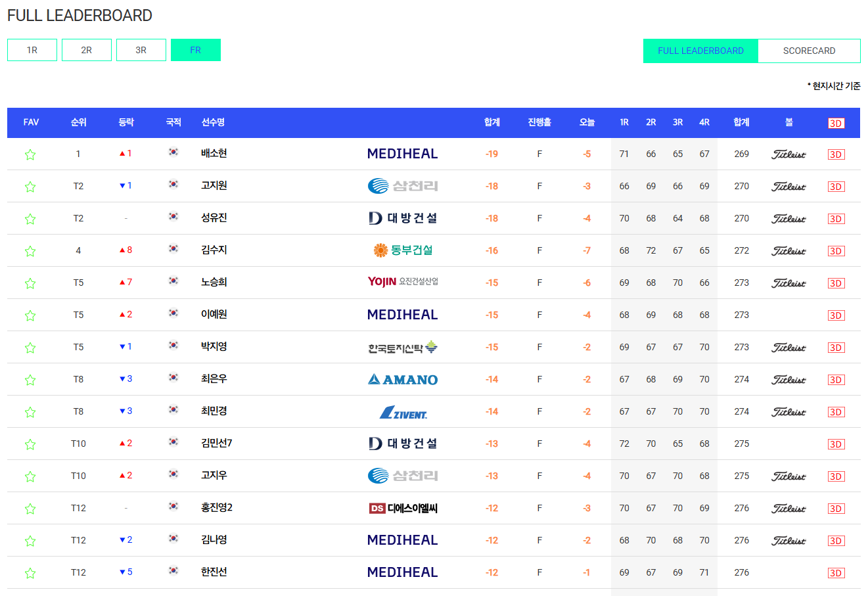
Task: Open 3D view for 박지영
Action: [x=836, y=348]
